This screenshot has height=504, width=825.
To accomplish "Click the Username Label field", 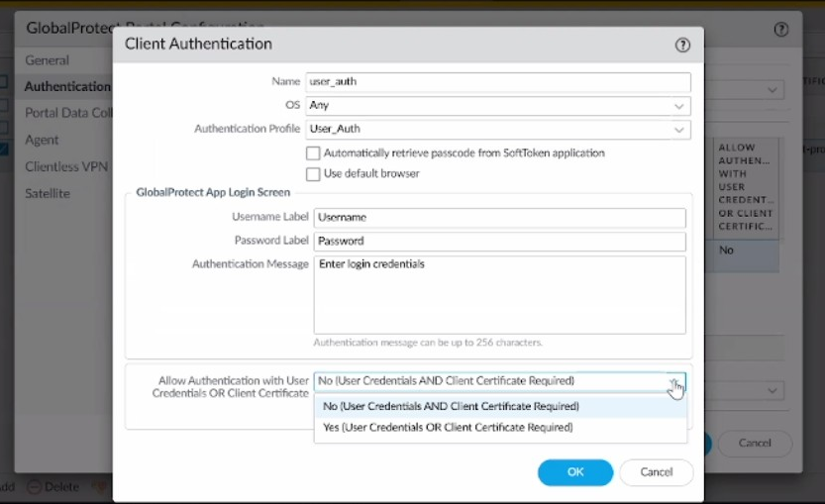I will point(500,218).
